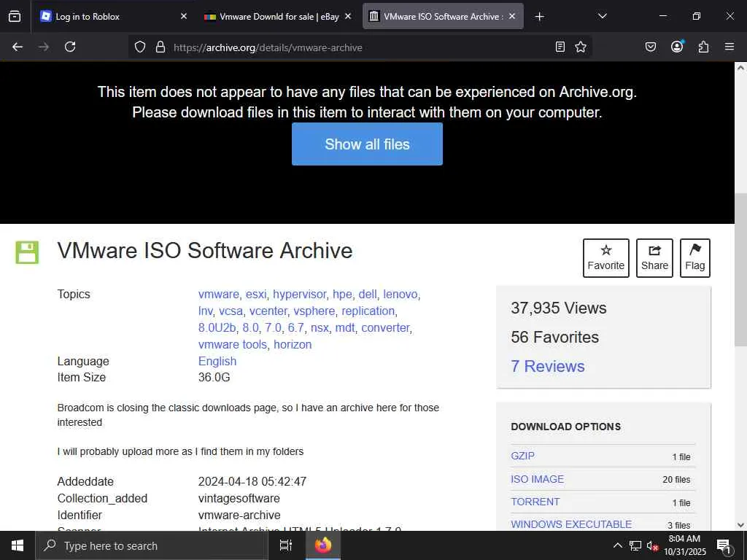The image size is (747, 560).
Task: Open Firefox application menu (hamburger)
Action: tap(729, 47)
